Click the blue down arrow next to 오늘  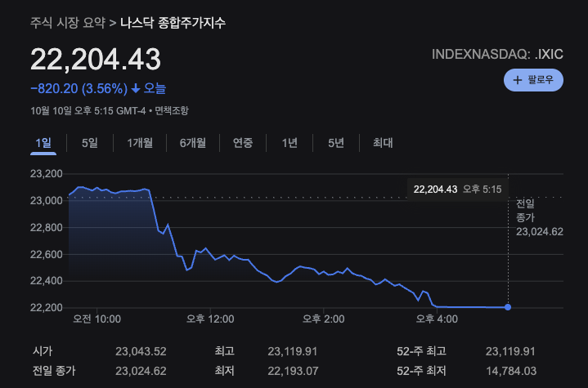(135, 88)
